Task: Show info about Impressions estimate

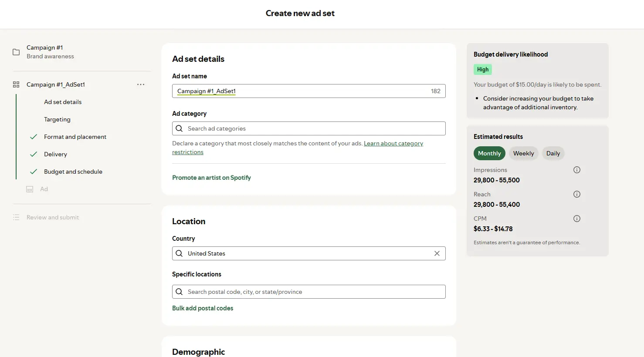Action: (x=577, y=170)
